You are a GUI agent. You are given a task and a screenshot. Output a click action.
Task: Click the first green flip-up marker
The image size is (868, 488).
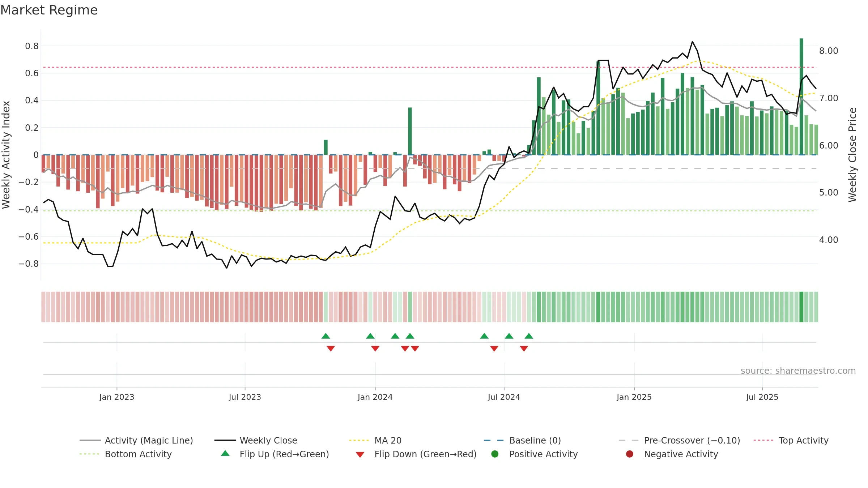click(325, 336)
